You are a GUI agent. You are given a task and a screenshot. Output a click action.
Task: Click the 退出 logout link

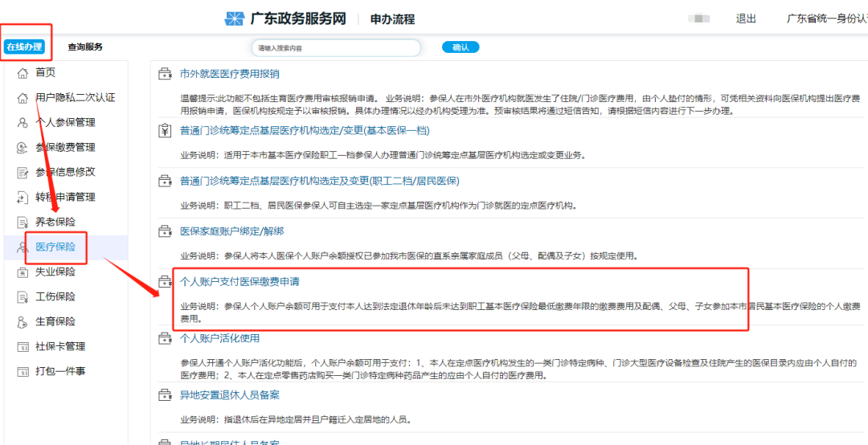pos(746,18)
